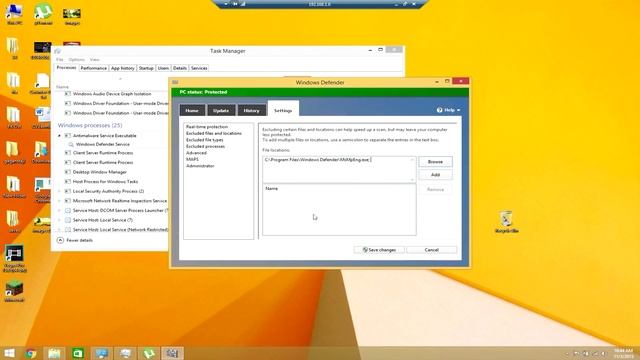The image size is (640, 360).
Task: Switch to the Update tab in Defender
Action: [221, 111]
